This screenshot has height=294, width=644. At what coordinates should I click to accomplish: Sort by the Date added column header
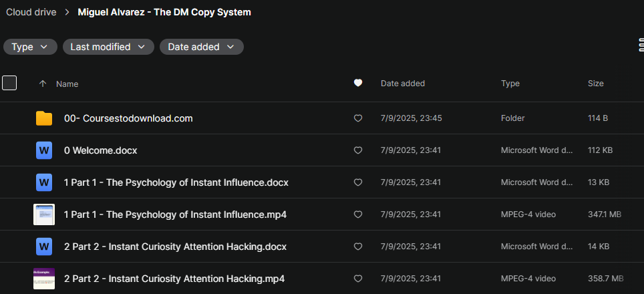[402, 84]
